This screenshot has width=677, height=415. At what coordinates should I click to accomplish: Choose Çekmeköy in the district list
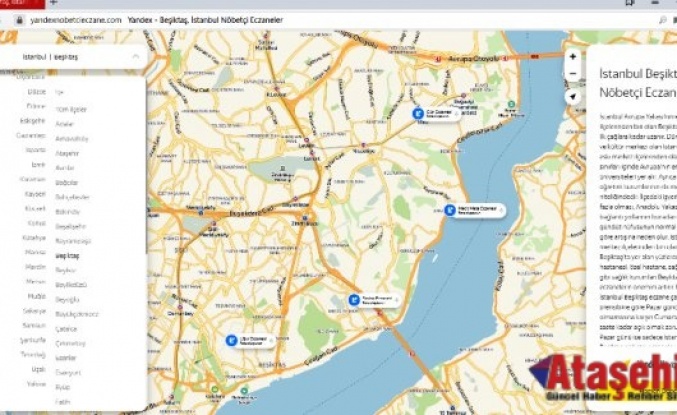tap(71, 343)
